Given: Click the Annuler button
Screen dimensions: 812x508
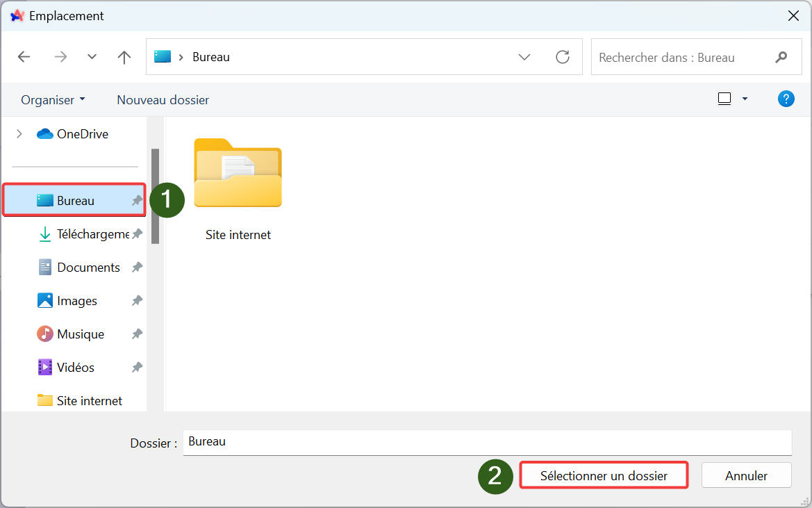Looking at the screenshot, I should click(746, 476).
